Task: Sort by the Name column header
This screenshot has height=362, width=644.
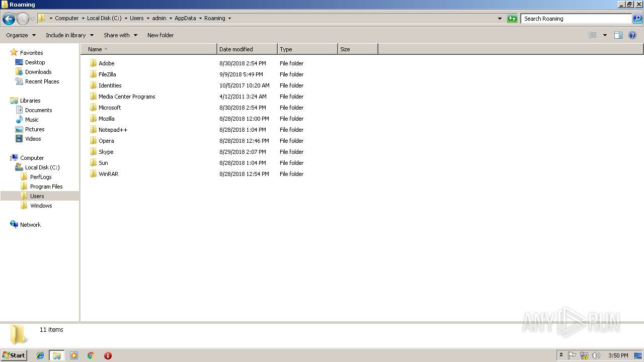Action: tap(149, 49)
